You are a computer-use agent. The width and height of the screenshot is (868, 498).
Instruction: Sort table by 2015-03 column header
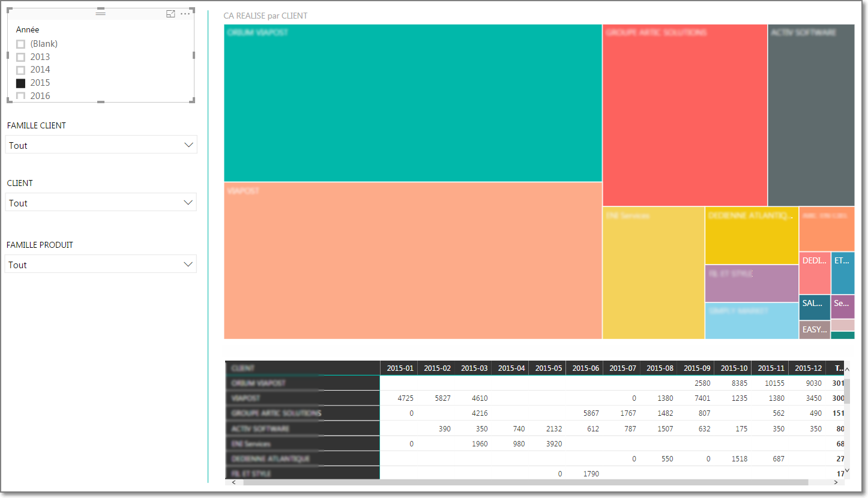tap(474, 368)
